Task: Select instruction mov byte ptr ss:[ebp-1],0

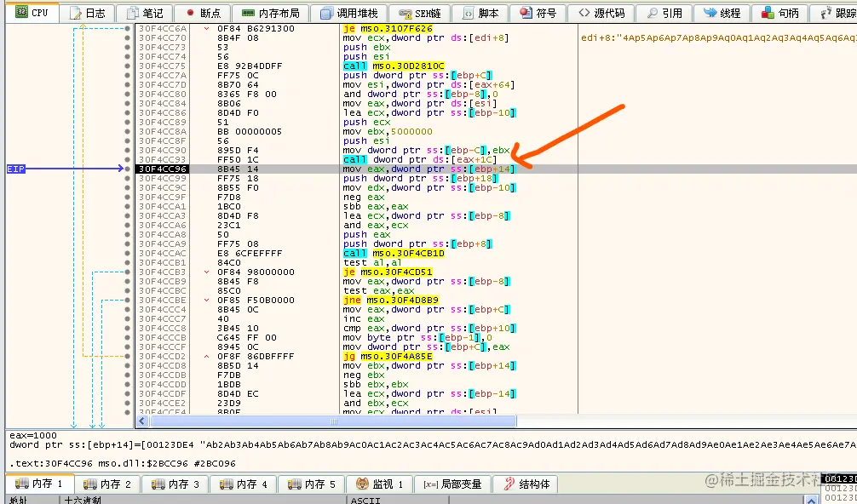Action: 417,337
